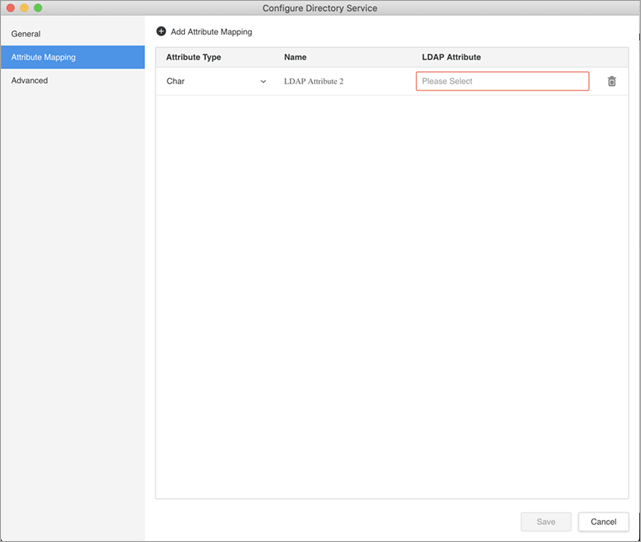
Task: Click the Name column header
Action: (x=295, y=57)
